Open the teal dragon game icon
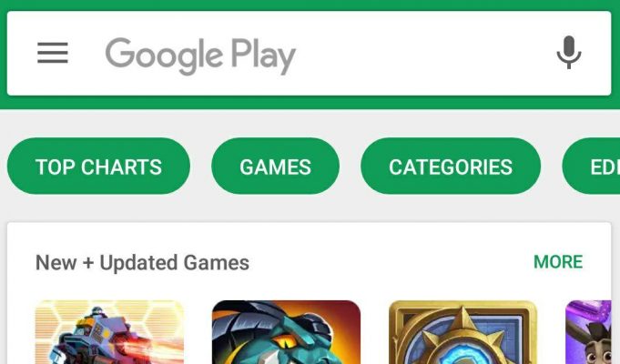Image resolution: width=620 pixels, height=364 pixels. point(286,332)
